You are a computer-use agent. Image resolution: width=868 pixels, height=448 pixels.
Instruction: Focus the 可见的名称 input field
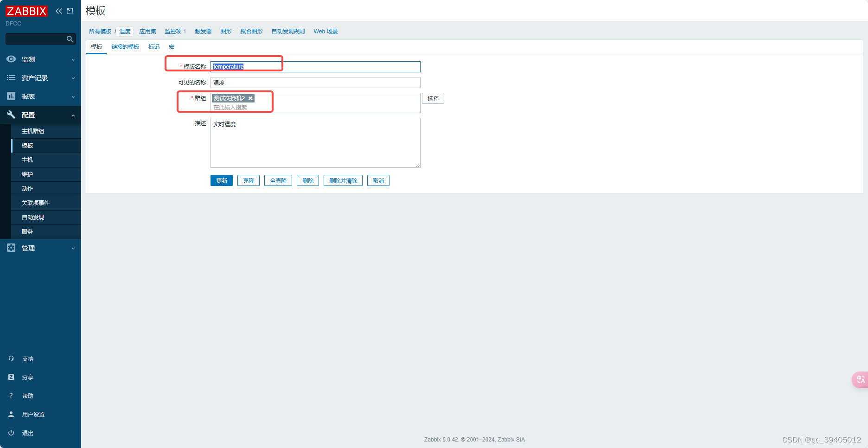tap(315, 83)
